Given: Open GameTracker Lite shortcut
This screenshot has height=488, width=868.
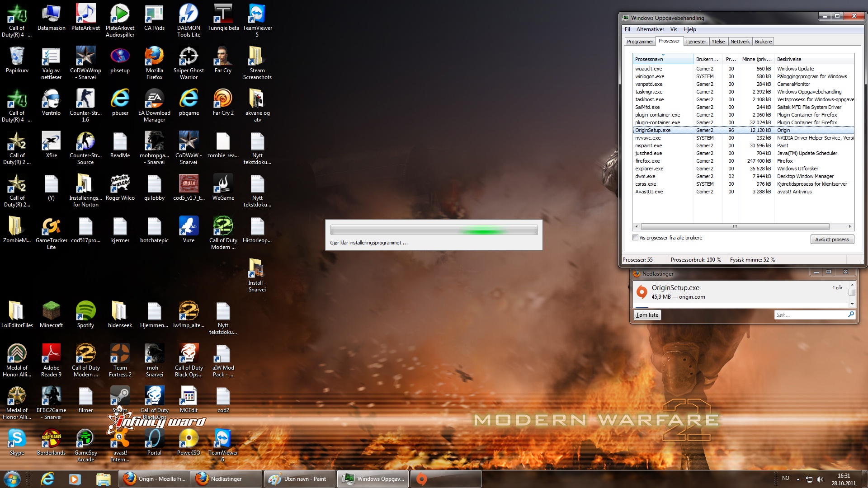Looking at the screenshot, I should [x=51, y=233].
